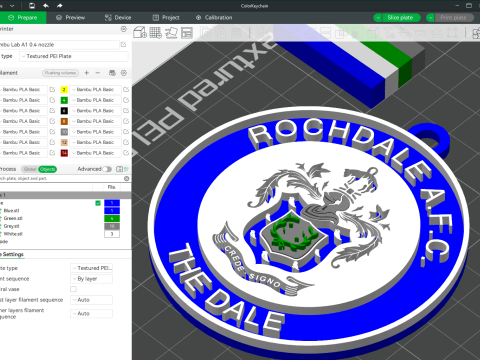Switch to the Prepare tab

(x=23, y=18)
